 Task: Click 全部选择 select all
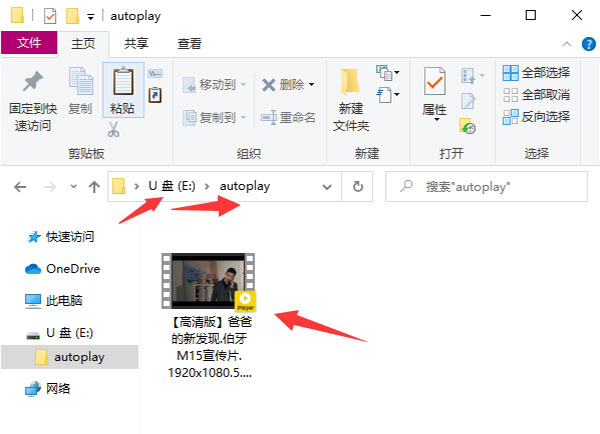536,72
